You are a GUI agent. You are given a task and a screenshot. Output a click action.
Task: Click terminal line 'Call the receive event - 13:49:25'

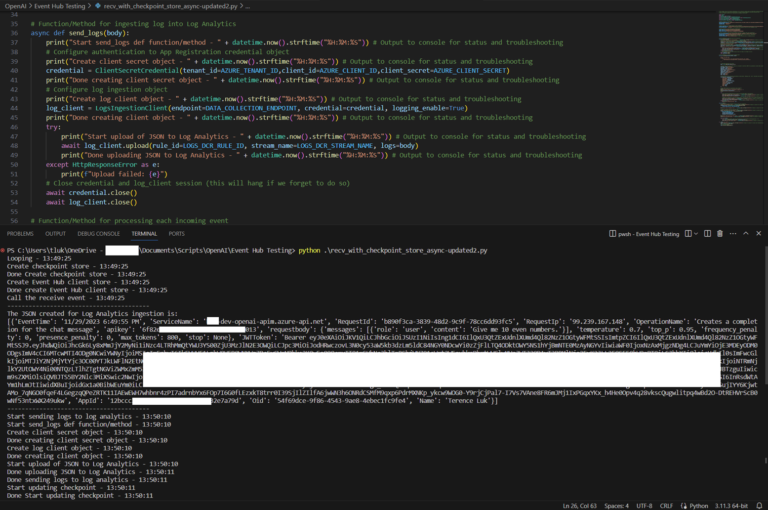pos(66,298)
